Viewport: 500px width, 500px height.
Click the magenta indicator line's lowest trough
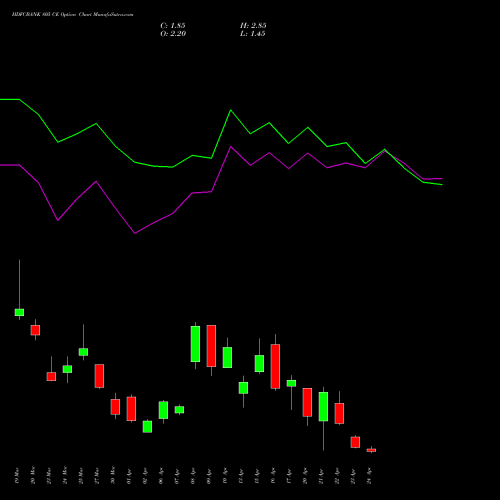click(135, 233)
